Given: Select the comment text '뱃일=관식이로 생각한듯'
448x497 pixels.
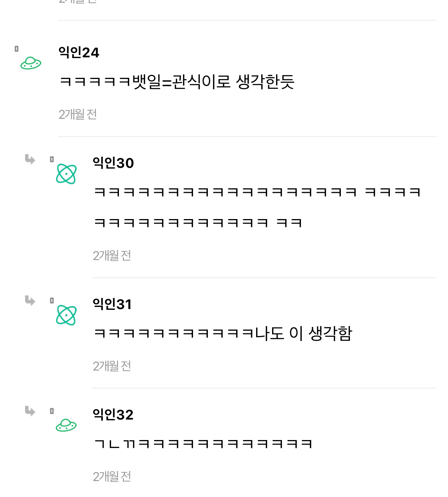Looking at the screenshot, I should tap(213, 82).
